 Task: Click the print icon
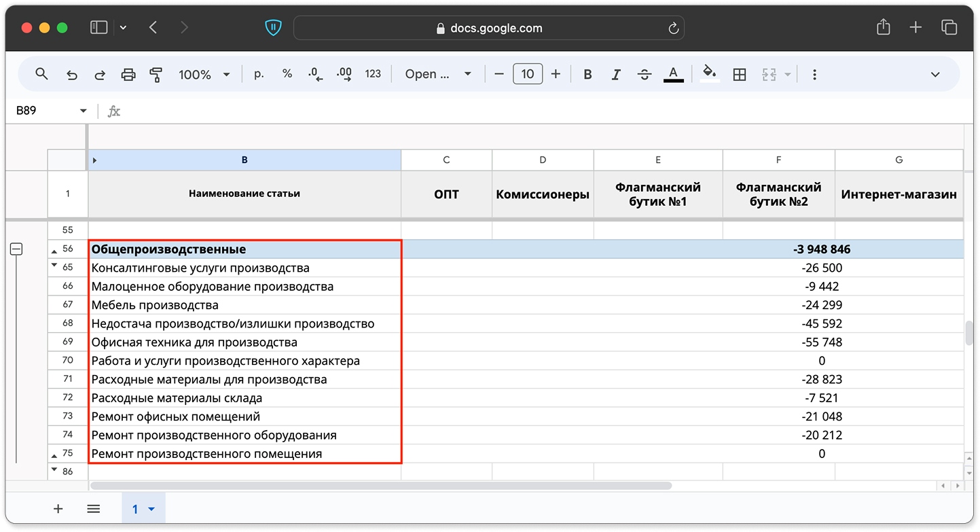128,75
